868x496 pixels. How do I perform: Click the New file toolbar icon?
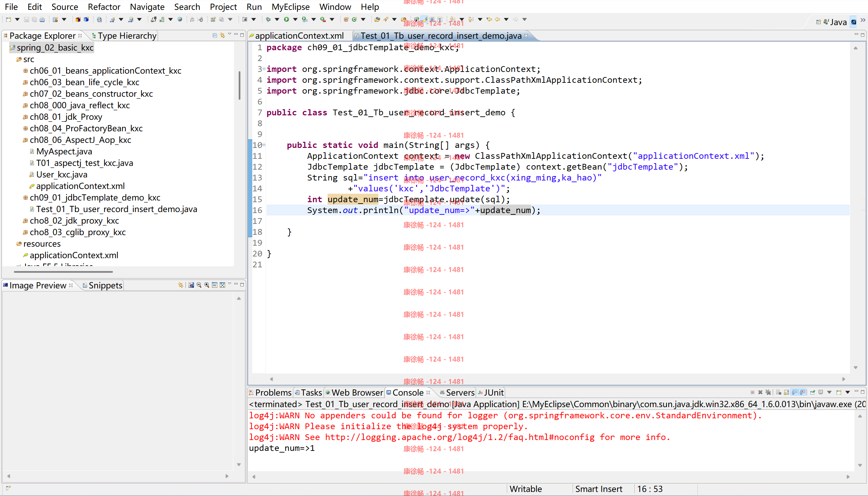point(8,19)
